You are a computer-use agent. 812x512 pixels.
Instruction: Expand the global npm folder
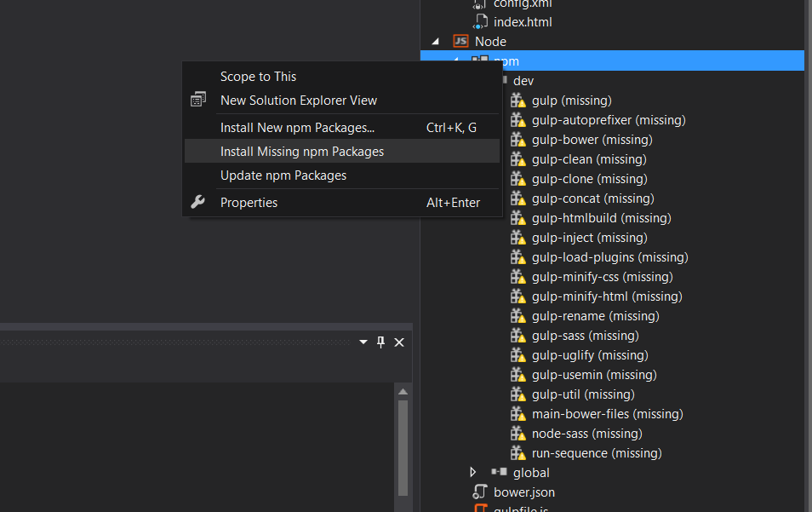pos(472,472)
